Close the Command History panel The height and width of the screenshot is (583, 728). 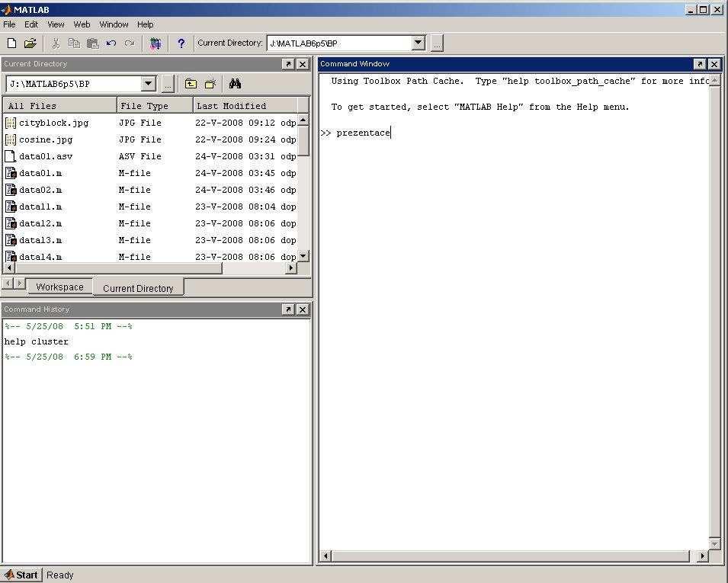coord(303,309)
